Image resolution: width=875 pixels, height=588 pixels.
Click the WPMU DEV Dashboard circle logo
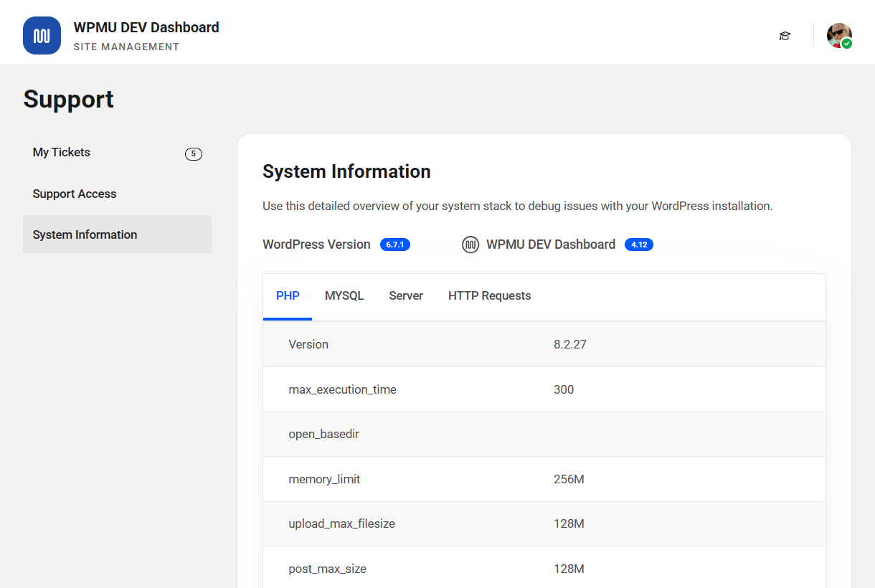point(470,245)
